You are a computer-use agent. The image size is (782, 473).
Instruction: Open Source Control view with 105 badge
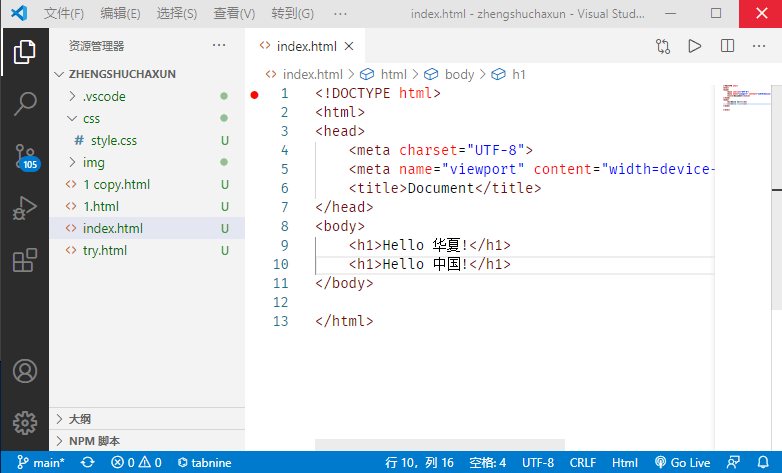(25, 157)
